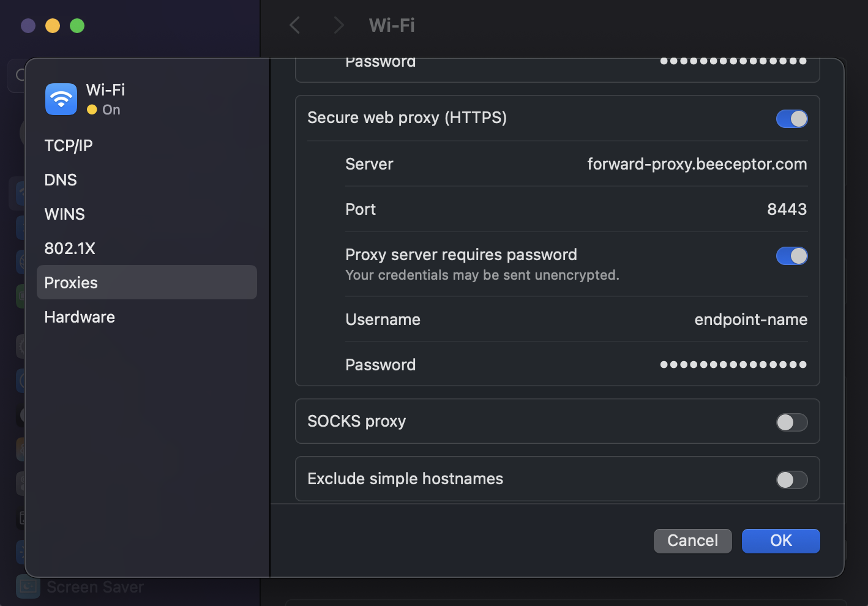Image resolution: width=868 pixels, height=606 pixels.
Task: Select the proxy Password field
Action: pos(733,364)
